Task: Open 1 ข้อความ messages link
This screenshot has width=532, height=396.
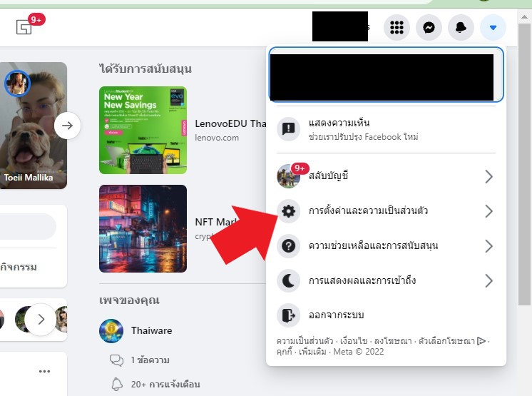Action: point(150,360)
